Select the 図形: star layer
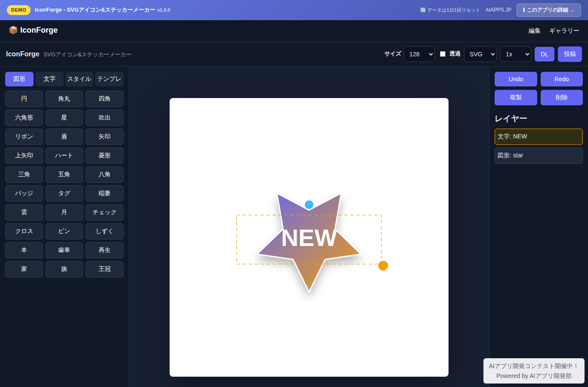This screenshot has height=387, width=588. pos(538,156)
